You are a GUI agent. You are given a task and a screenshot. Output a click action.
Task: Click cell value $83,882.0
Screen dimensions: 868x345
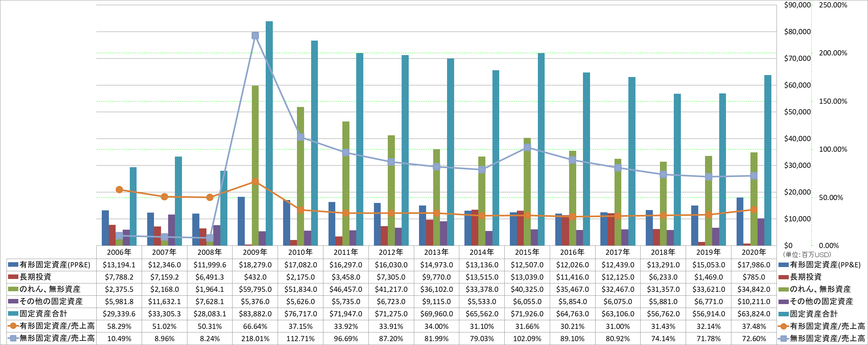(255, 314)
